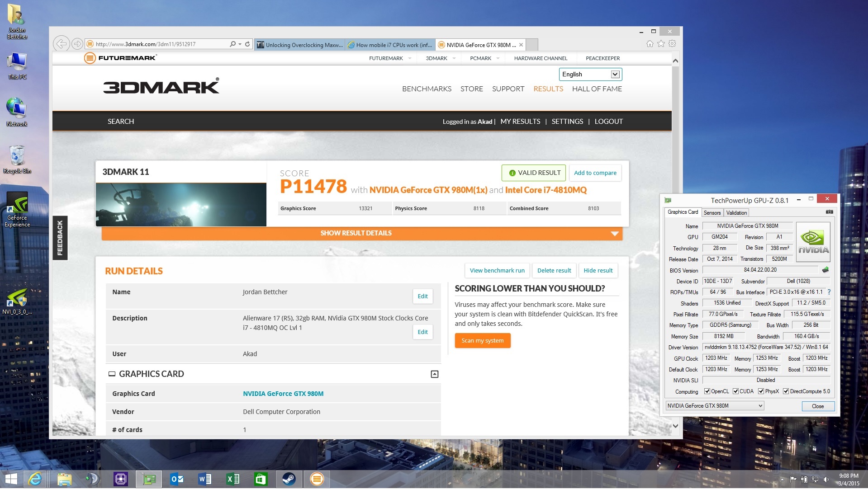Image resolution: width=868 pixels, height=489 pixels.
Task: Toggle the CUDA checkbox in GPU-Z
Action: (x=735, y=391)
